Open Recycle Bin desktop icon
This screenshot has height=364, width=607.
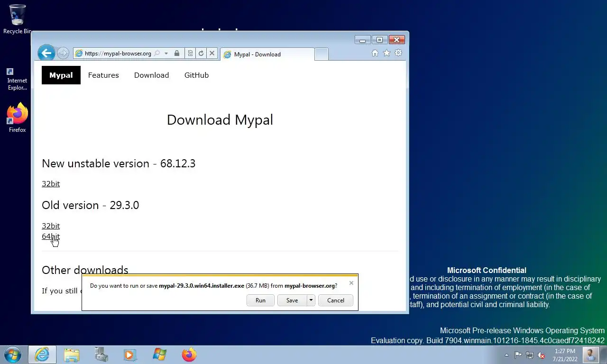[18, 19]
